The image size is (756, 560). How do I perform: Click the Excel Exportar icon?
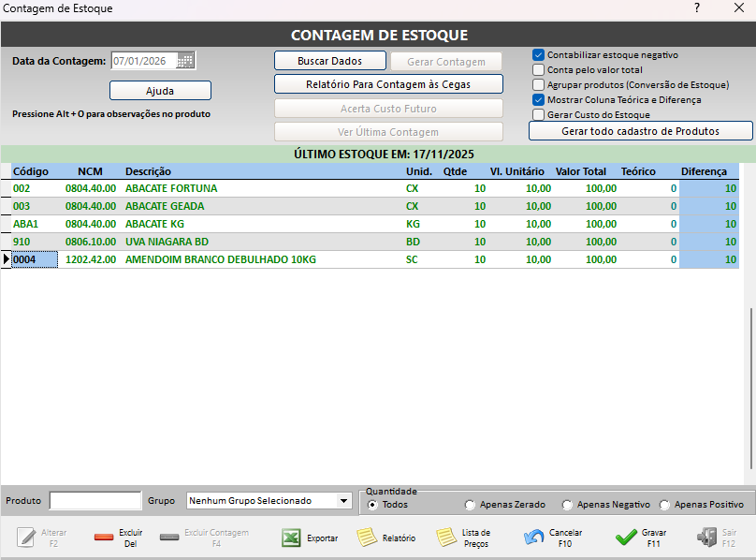[x=291, y=538]
